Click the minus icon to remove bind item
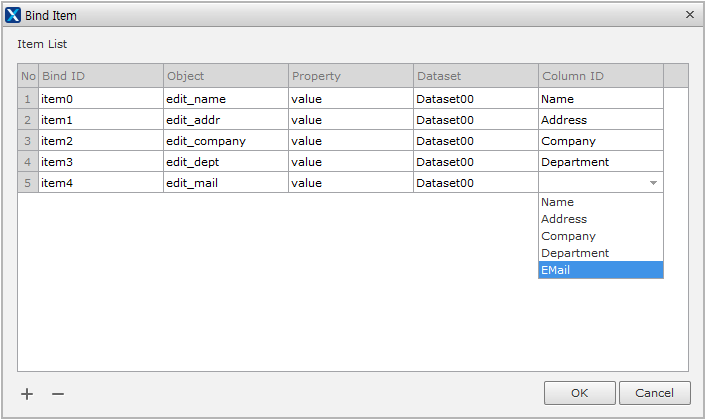The image size is (706, 420). [x=58, y=394]
